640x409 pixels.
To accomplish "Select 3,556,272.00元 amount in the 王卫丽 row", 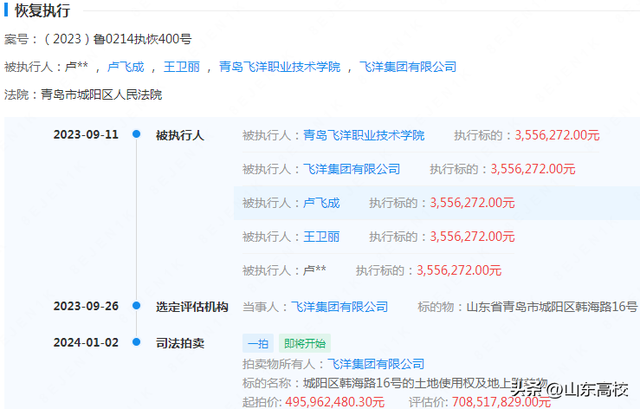I will [472, 237].
